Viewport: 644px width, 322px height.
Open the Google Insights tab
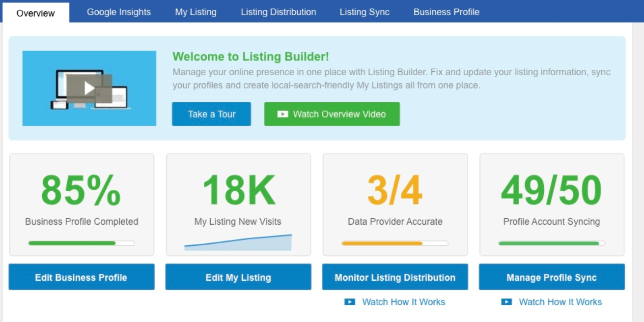click(119, 12)
